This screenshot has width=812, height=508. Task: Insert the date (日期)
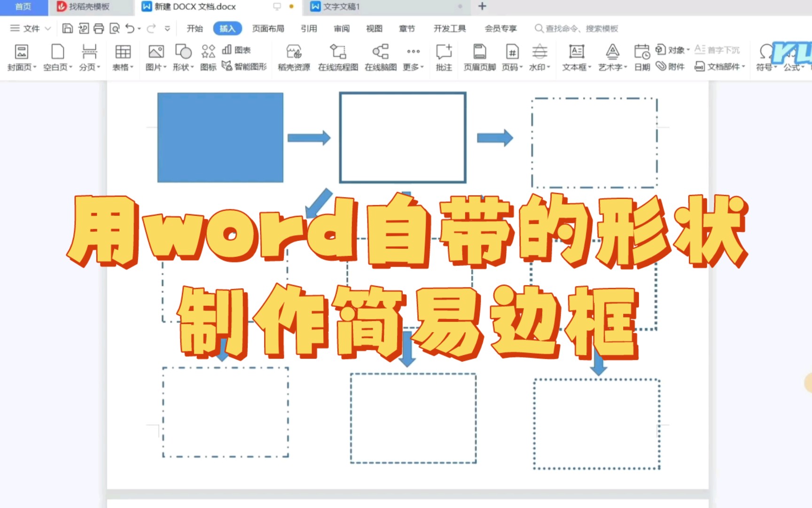[x=642, y=57]
